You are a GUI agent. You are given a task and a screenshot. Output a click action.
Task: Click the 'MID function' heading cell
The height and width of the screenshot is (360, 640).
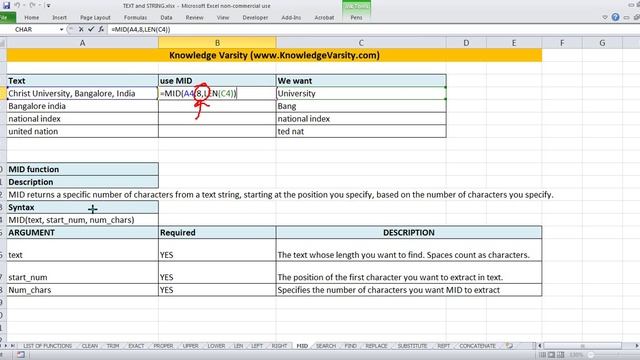(82, 169)
